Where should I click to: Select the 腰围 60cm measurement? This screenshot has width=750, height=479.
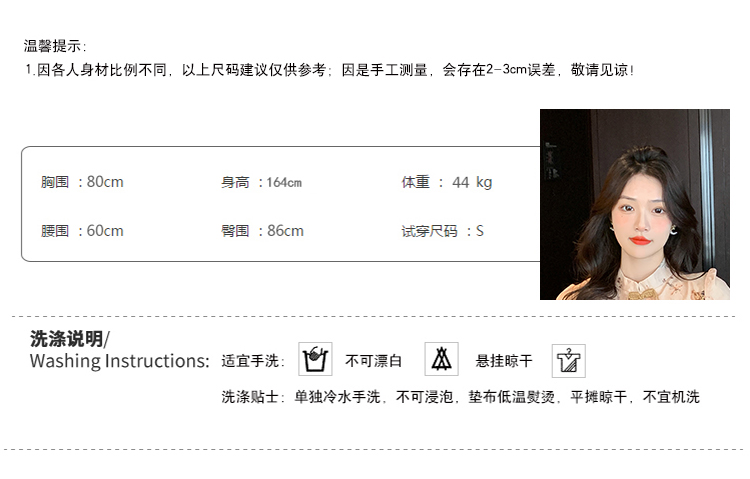(x=82, y=231)
